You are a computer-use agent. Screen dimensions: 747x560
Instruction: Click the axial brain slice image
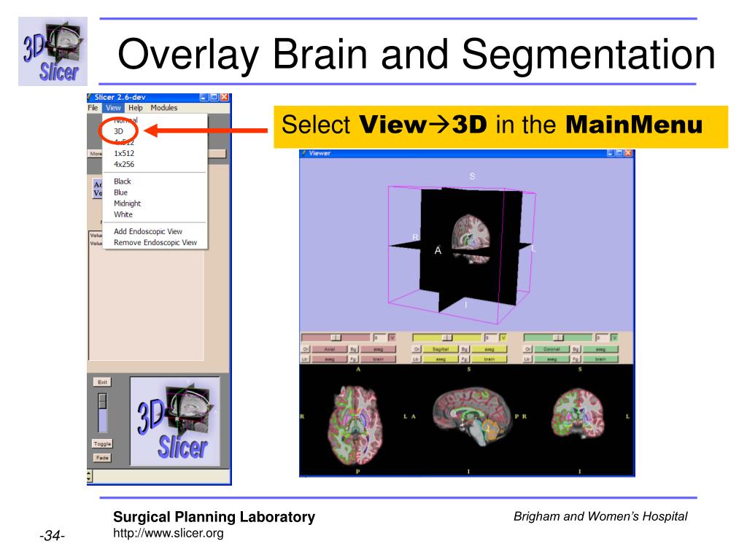(x=355, y=425)
